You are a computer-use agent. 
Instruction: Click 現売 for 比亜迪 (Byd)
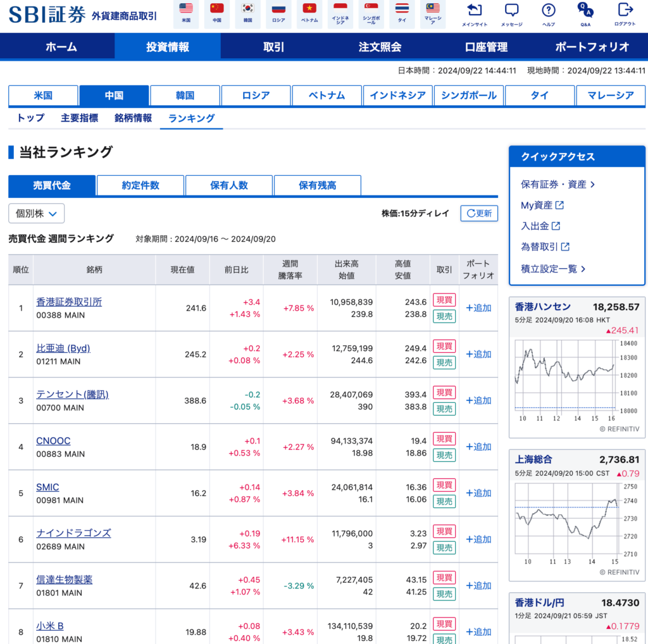click(x=444, y=362)
